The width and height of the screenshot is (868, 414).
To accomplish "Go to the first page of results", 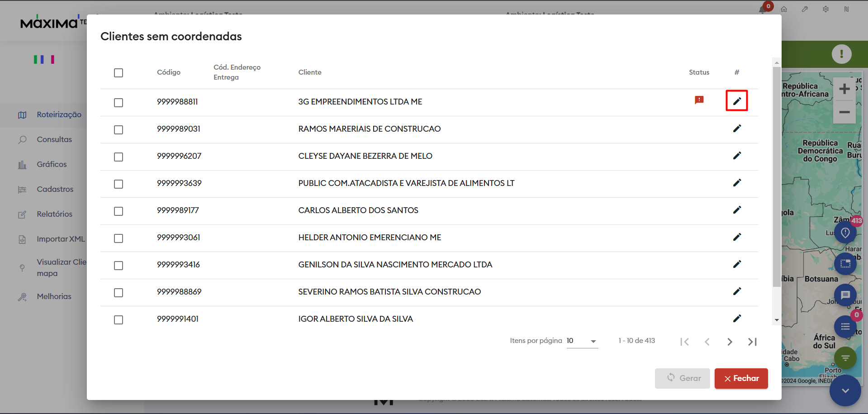I will pyautogui.click(x=684, y=342).
